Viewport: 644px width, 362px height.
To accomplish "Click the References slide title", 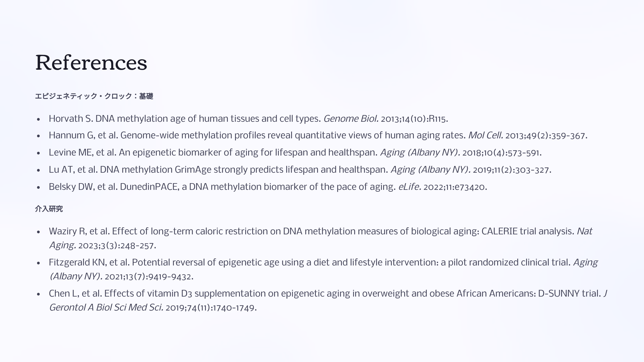I will (x=91, y=63).
